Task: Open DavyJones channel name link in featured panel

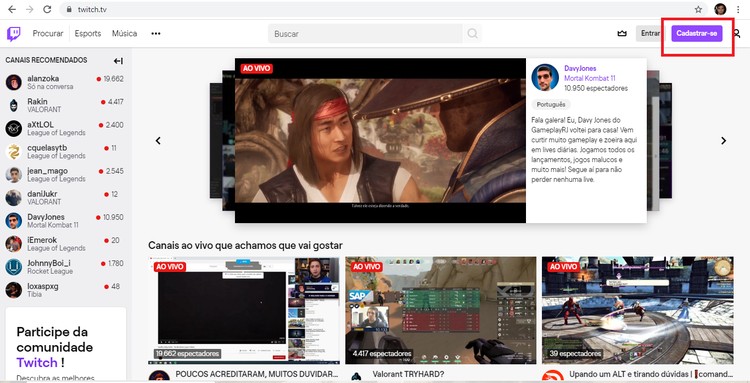Action: [580, 68]
